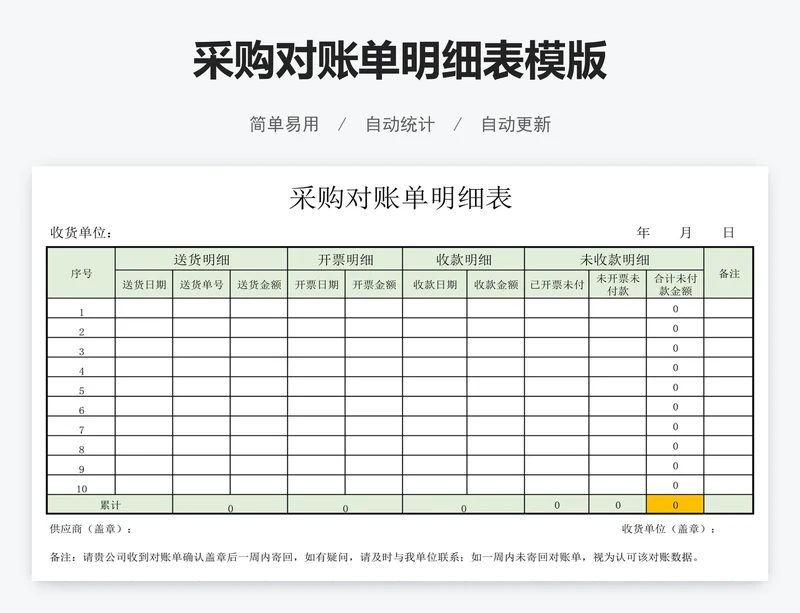Click the 供应商（盖章）: label

pos(91,529)
